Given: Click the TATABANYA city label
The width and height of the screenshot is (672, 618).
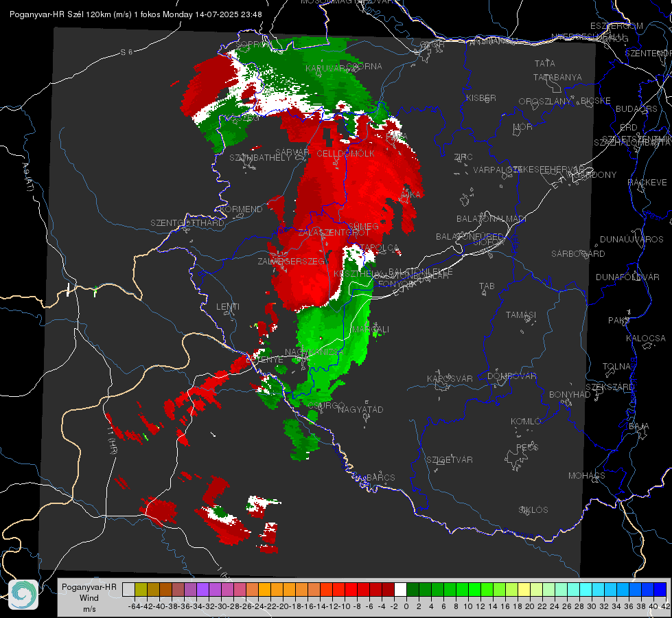Looking at the screenshot, I should [557, 77].
